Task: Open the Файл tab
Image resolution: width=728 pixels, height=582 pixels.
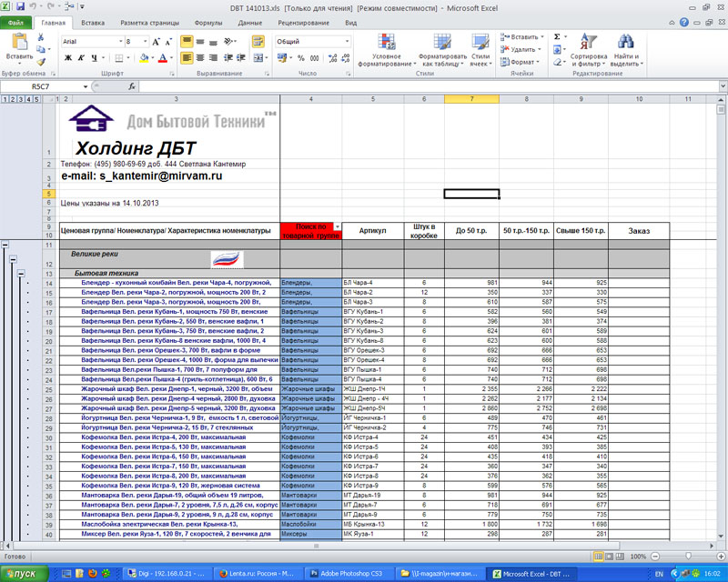Action: [15, 23]
